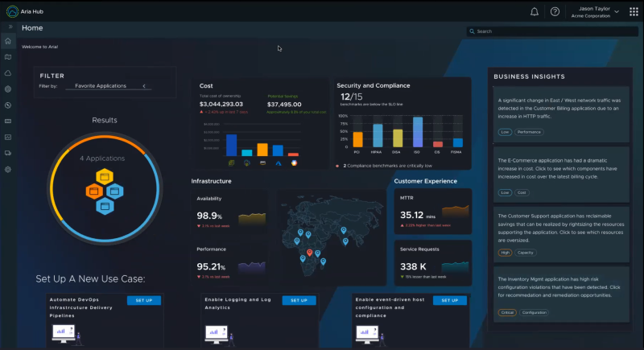Select the bottom blue hexagon application
This screenshot has width=644, height=350.
(x=105, y=207)
